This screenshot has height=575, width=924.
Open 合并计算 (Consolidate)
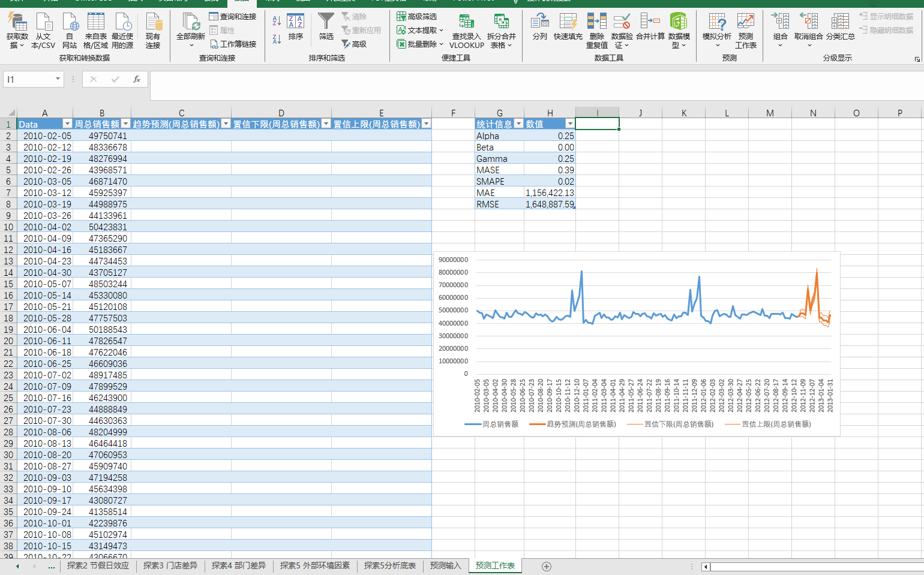tap(650, 27)
